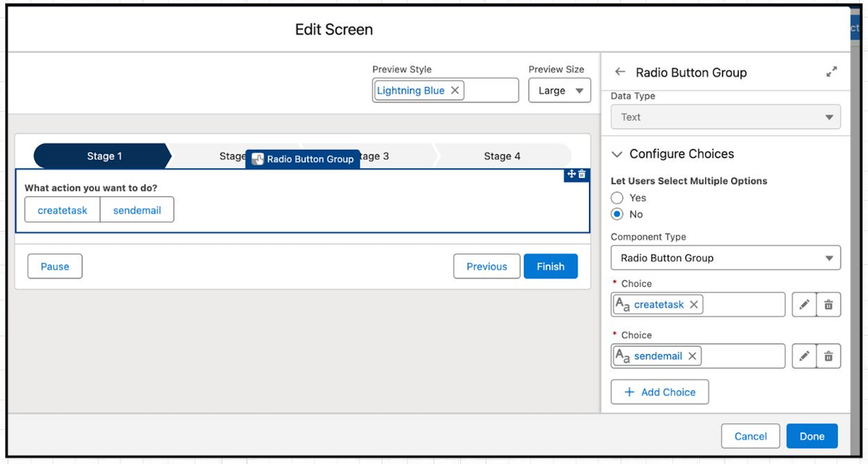868x464 pixels.
Task: Select Yes for multiple options
Action: point(617,198)
